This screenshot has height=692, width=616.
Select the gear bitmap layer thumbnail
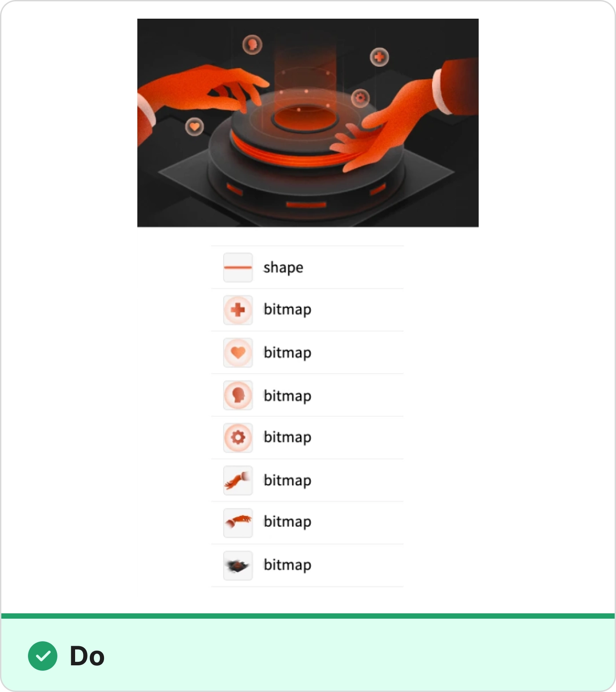click(238, 438)
